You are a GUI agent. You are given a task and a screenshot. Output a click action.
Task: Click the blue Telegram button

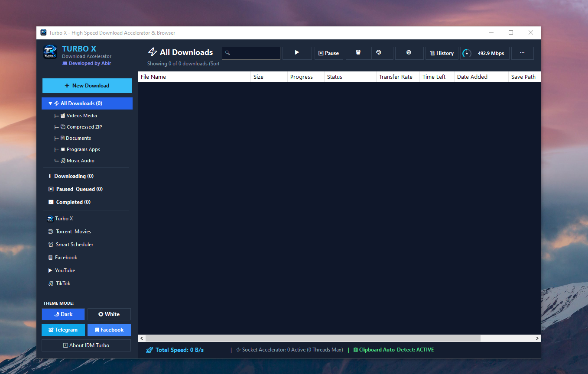pyautogui.click(x=63, y=330)
